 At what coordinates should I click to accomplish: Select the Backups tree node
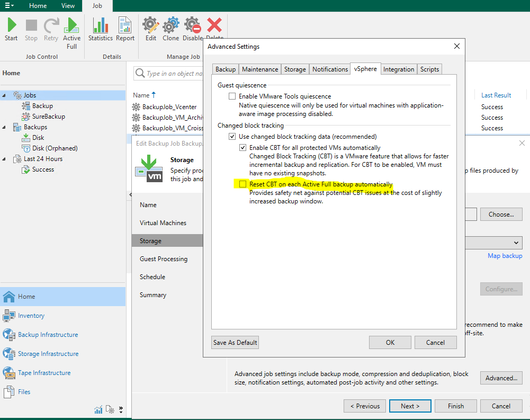coord(35,127)
